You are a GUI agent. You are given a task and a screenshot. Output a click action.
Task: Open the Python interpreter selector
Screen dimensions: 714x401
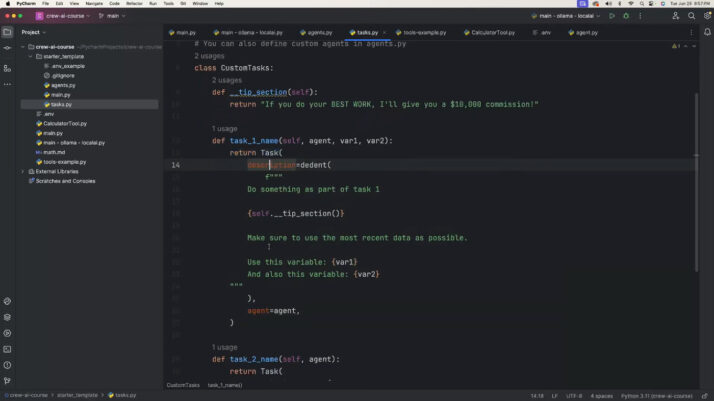tap(656, 396)
